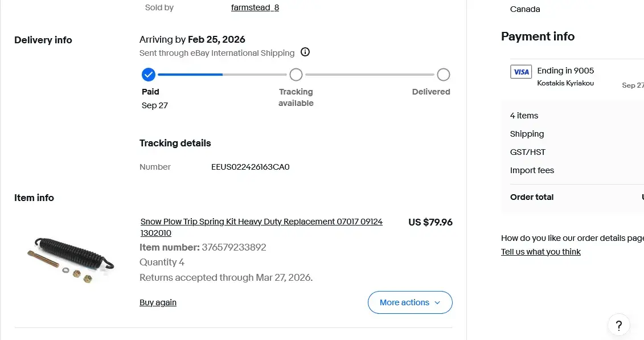Click the tracking number EEUS022426163CA0
The height and width of the screenshot is (340, 644).
click(251, 167)
